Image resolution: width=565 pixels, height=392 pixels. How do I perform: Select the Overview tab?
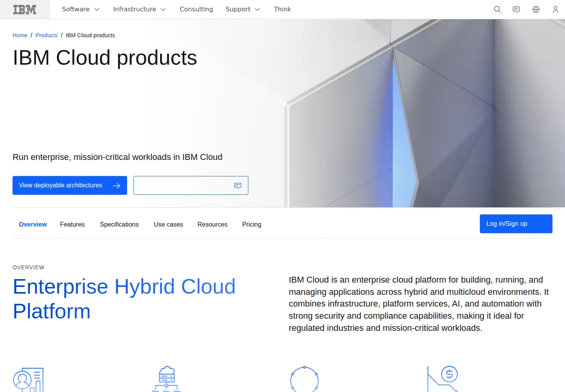[33, 224]
